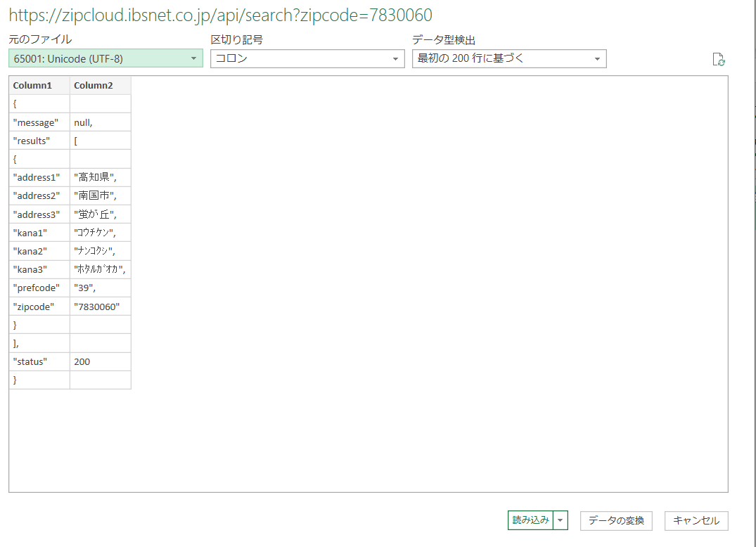The width and height of the screenshot is (756, 547).
Task: Open the 区切り記号 delimiter dropdown
Action: (x=396, y=58)
